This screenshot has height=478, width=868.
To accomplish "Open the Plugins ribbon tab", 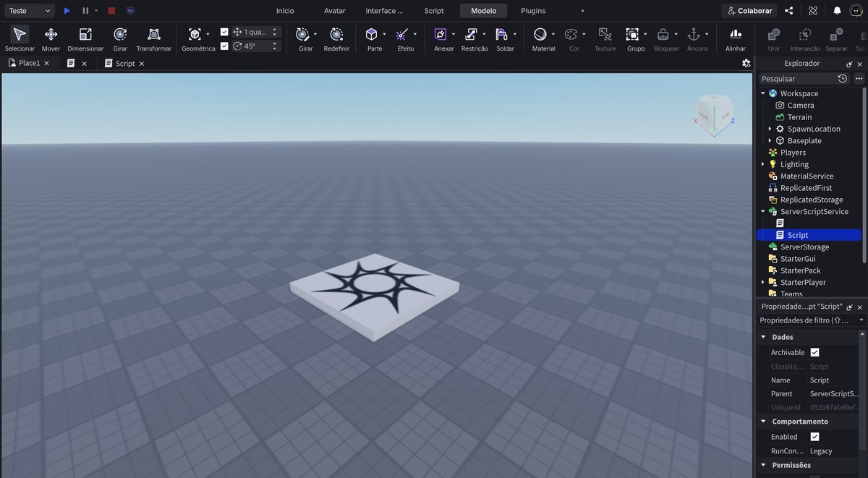I will click(x=533, y=11).
